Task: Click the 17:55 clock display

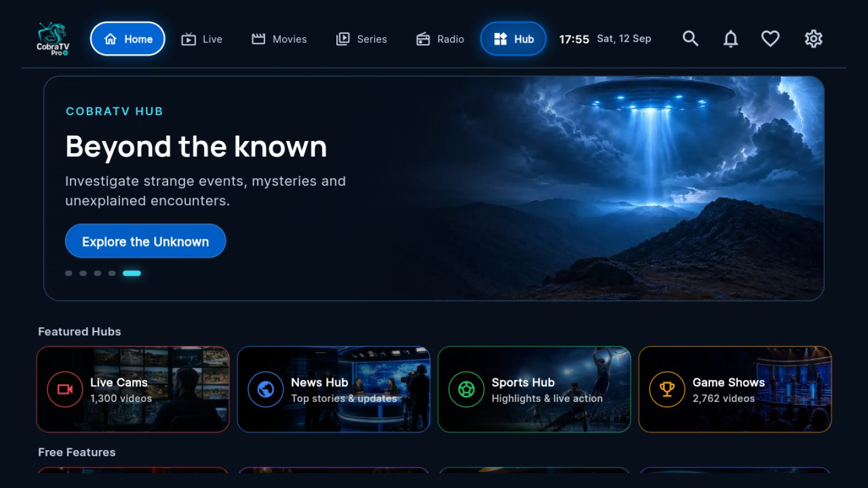Action: (x=574, y=39)
